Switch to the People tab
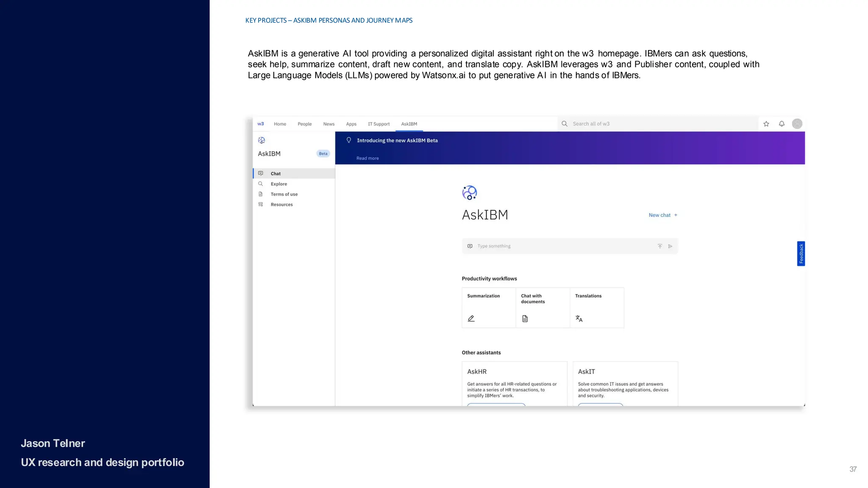Screen dimensions: 868x488 click(304, 124)
